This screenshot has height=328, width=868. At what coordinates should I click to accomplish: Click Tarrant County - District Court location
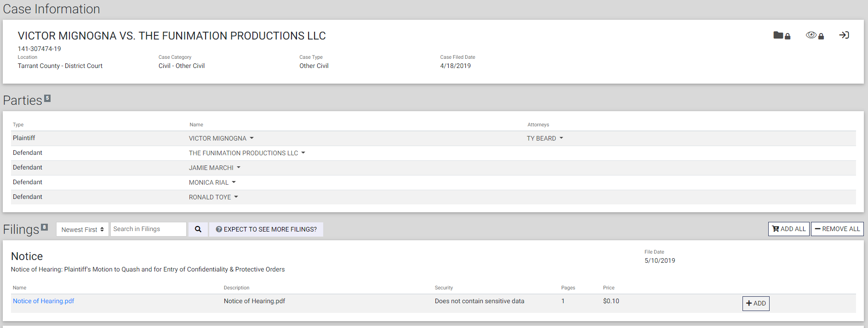click(60, 66)
